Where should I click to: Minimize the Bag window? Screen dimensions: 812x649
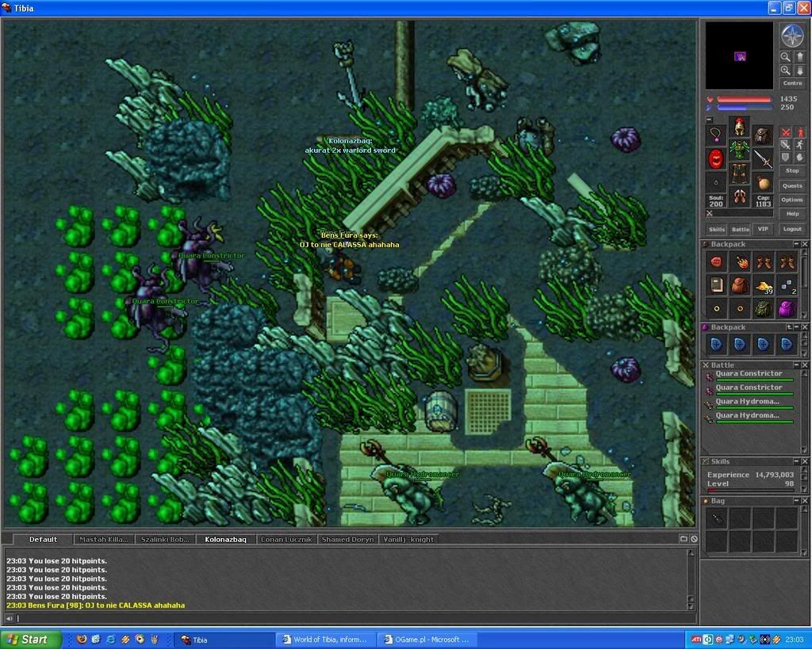pos(797,501)
